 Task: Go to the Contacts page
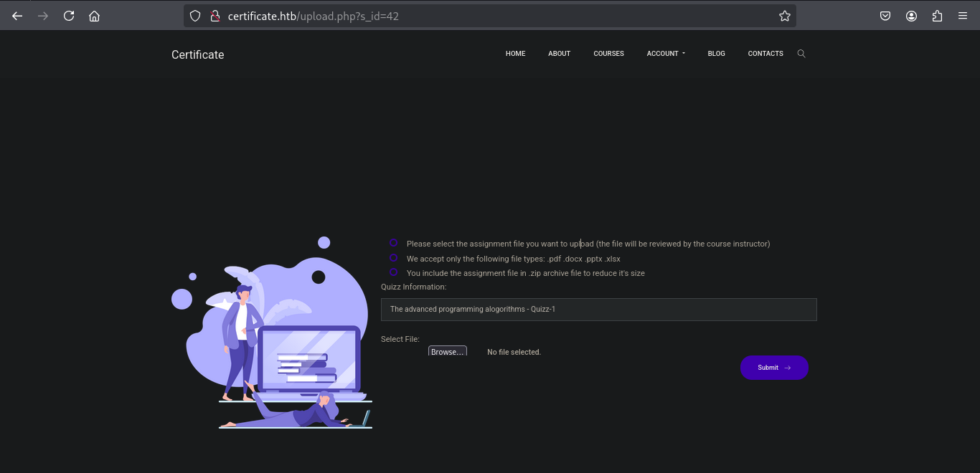tap(765, 54)
